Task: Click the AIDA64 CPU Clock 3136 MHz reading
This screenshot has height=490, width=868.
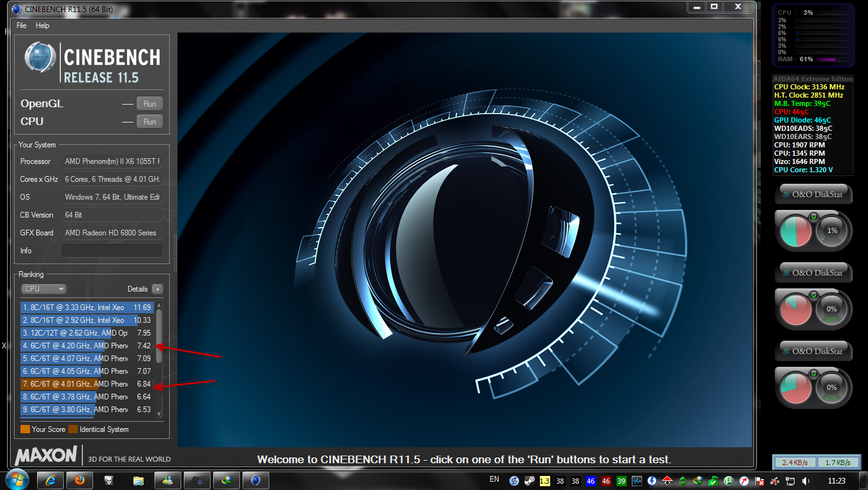Action: point(809,87)
